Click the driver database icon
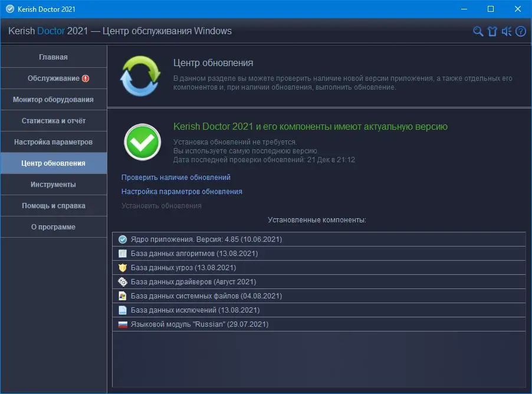The width and height of the screenshot is (532, 394). point(123,281)
